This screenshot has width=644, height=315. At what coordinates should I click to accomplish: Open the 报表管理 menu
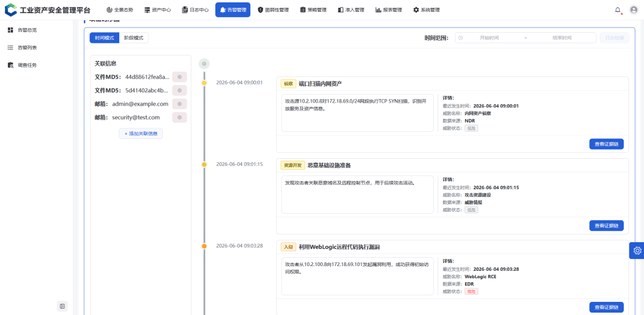389,10
